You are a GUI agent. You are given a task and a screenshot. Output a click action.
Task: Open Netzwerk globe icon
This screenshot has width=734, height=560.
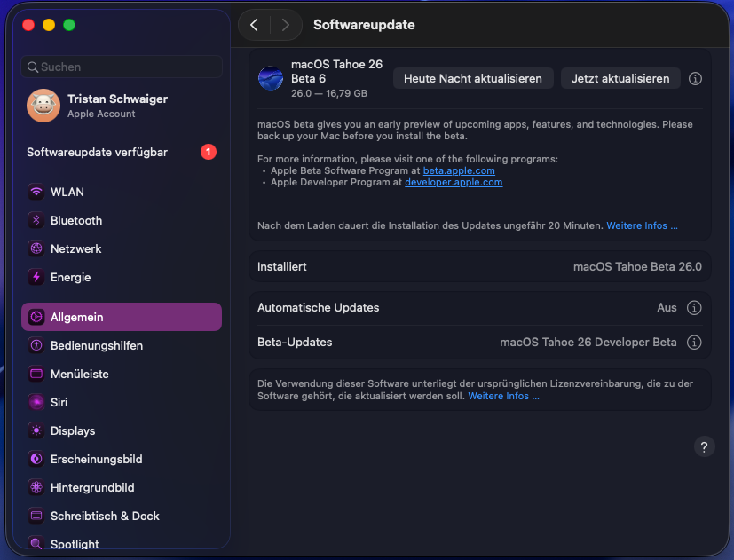pos(36,248)
